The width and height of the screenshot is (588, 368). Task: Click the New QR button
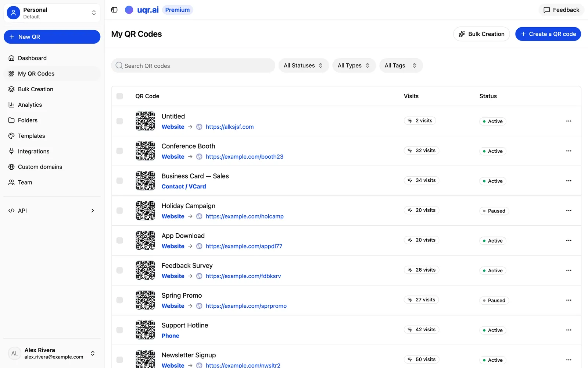tap(52, 37)
